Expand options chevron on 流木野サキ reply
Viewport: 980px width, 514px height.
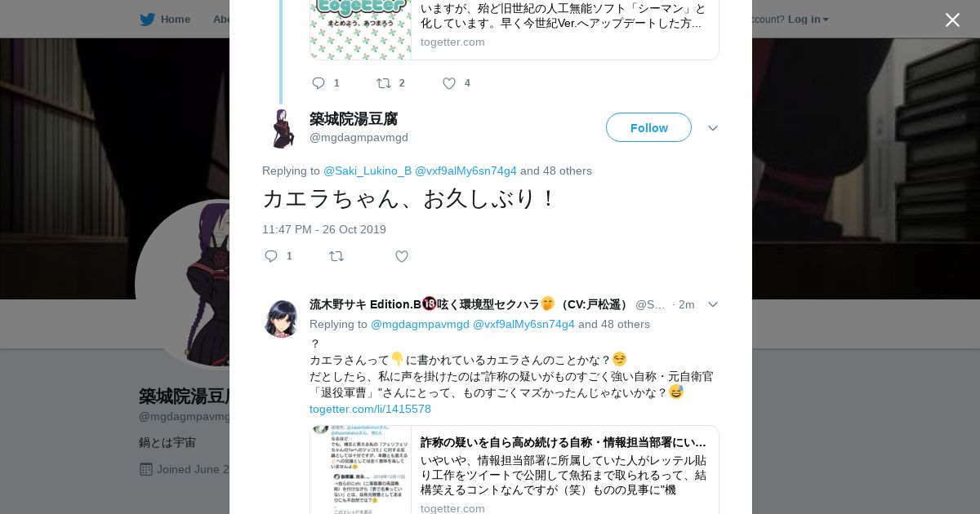[x=713, y=304]
